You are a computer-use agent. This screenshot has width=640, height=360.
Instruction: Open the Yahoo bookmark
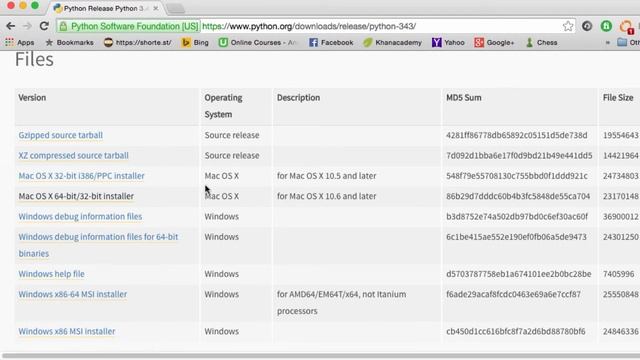point(448,42)
